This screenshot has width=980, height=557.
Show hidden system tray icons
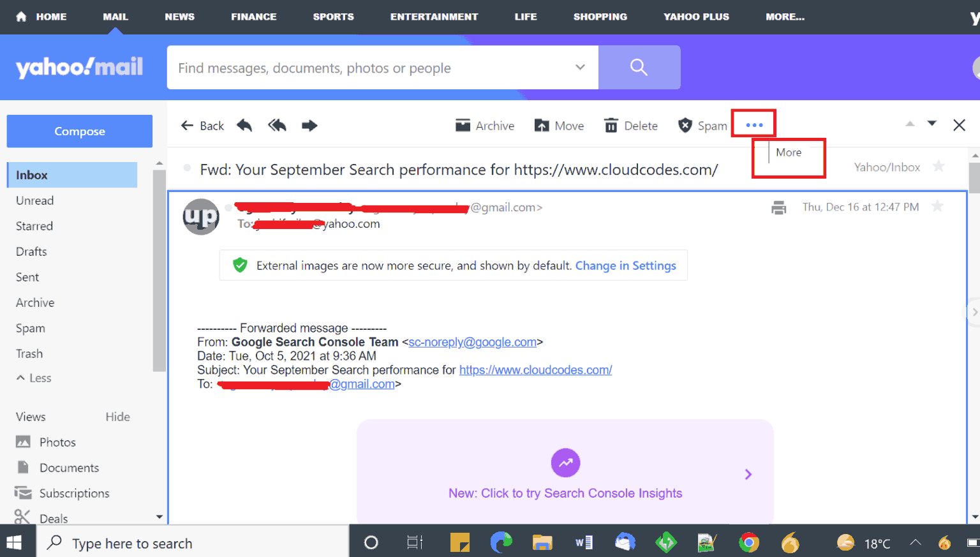pos(915,542)
